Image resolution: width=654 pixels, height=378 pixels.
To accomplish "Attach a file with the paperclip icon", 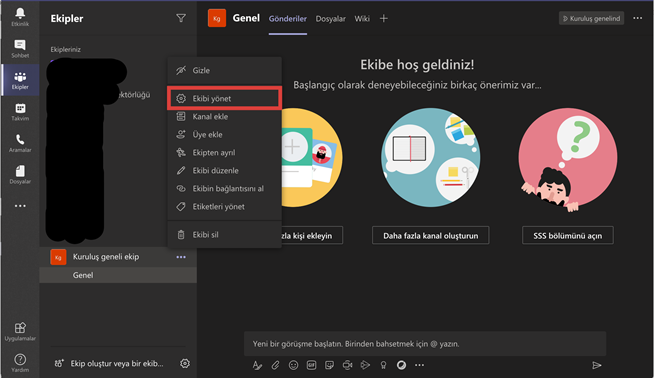I will [275, 365].
